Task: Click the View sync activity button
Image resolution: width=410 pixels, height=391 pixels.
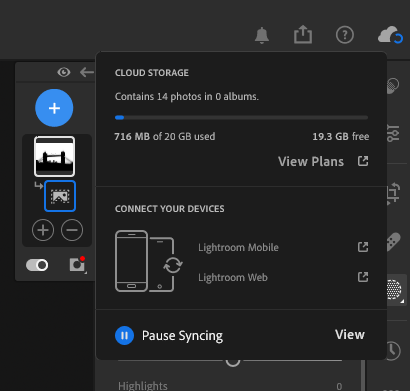Action: tap(350, 335)
